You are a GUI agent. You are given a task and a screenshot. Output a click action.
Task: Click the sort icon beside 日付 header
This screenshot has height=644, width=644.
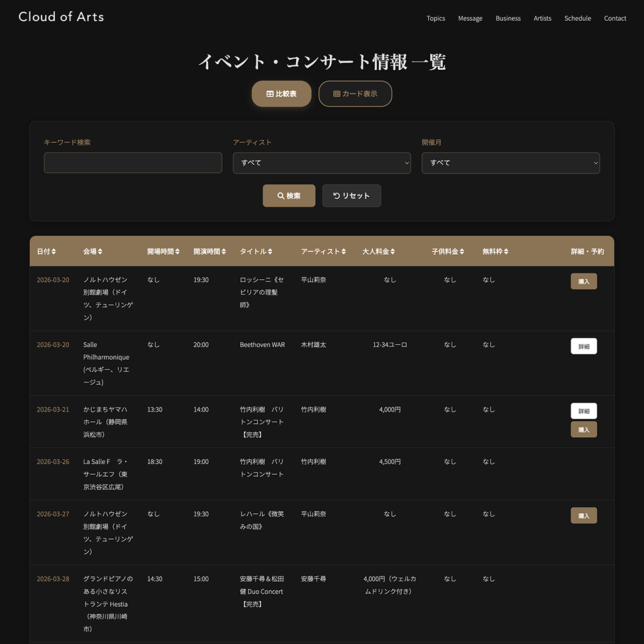tap(53, 252)
